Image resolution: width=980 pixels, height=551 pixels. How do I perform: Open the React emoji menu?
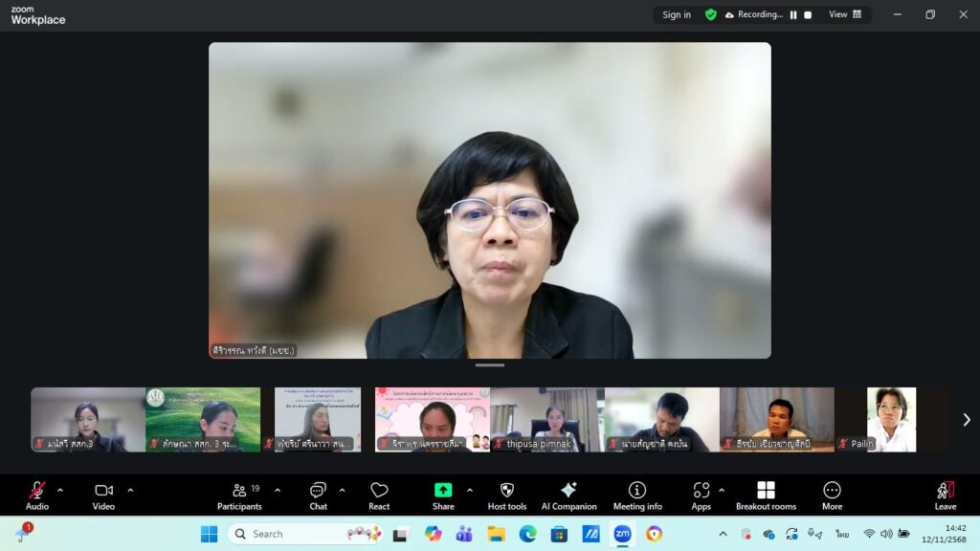pyautogui.click(x=379, y=495)
